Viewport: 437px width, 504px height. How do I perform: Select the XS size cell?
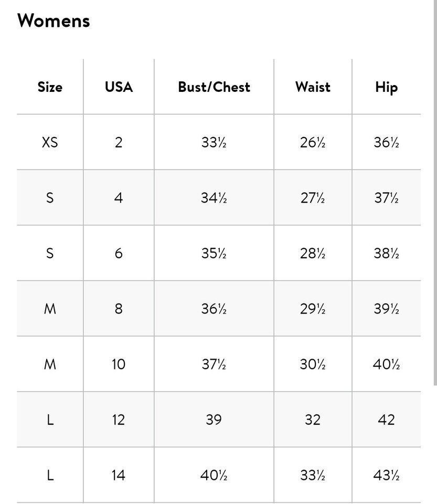click(x=50, y=142)
